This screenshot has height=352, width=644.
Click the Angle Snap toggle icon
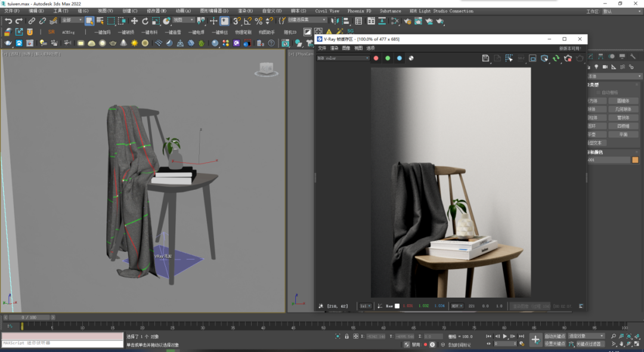pos(247,21)
